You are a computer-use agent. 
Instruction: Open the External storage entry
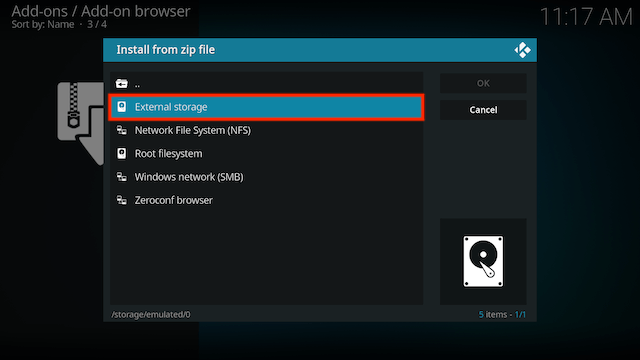point(266,107)
